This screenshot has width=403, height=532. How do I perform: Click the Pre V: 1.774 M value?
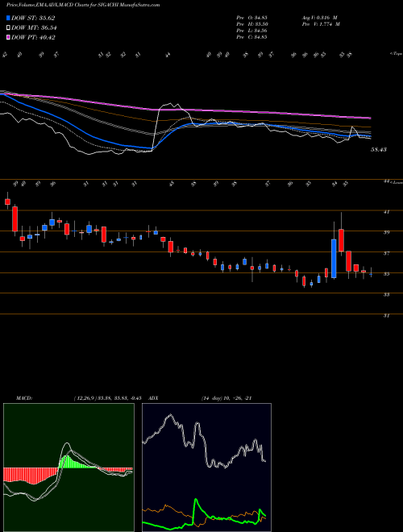coord(320,24)
